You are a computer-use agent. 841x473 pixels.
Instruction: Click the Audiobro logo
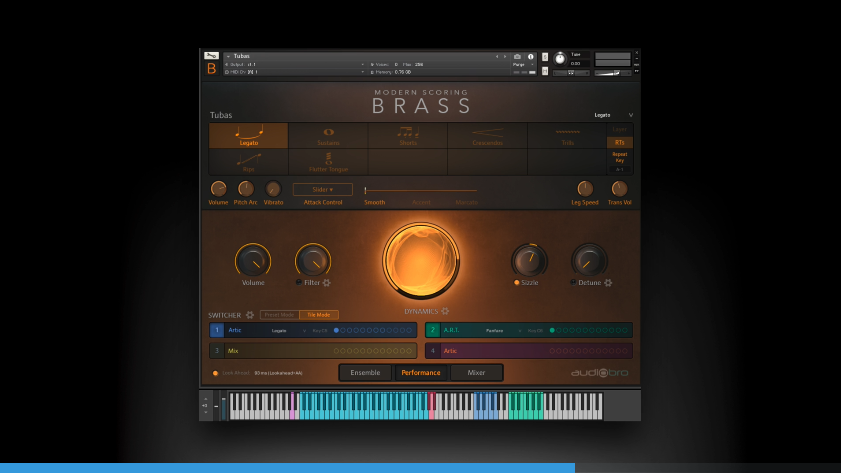click(599, 373)
